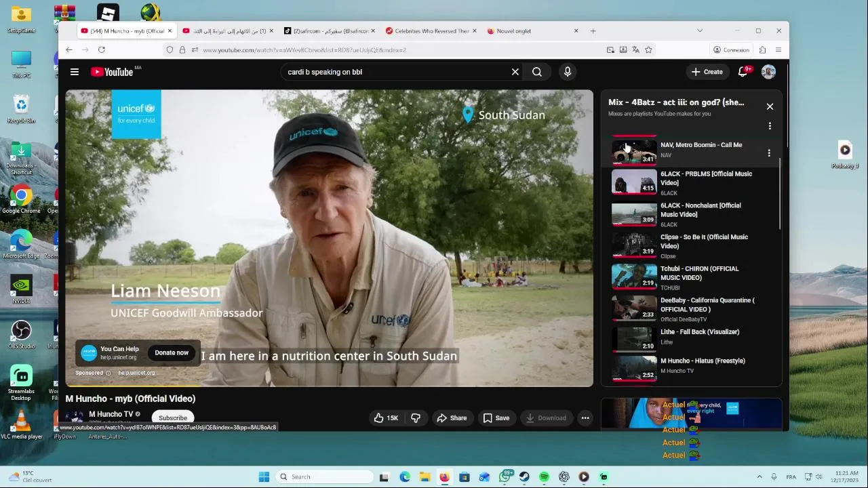Open YouTube notifications bell
Viewport: 868px width, 488px height.
point(743,72)
